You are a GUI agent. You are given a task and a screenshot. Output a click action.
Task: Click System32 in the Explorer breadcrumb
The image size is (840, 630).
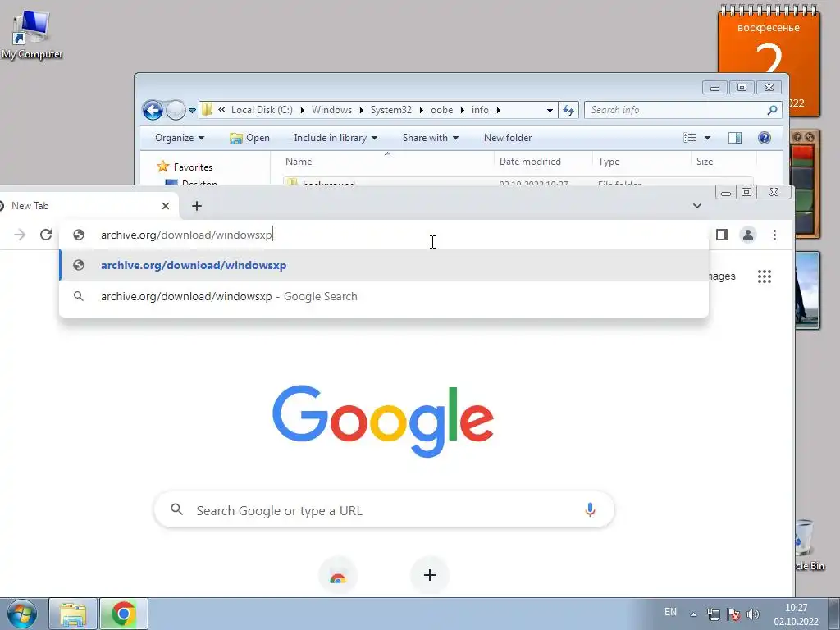tap(391, 110)
